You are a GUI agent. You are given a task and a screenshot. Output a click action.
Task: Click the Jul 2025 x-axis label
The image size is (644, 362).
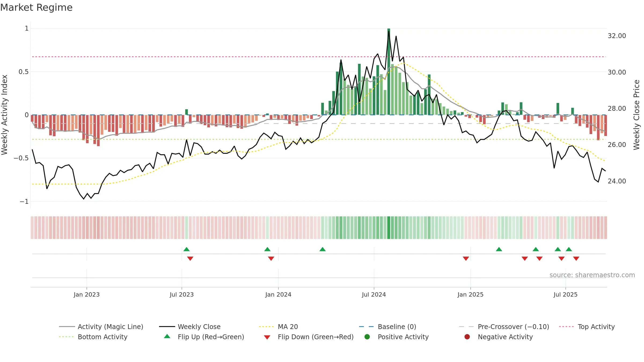[x=565, y=295]
